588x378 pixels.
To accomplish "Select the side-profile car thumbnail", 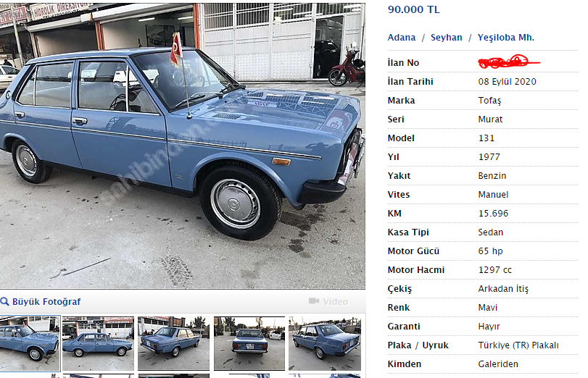I will [99, 343].
